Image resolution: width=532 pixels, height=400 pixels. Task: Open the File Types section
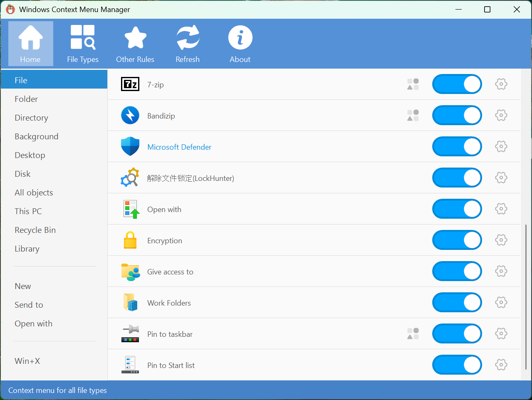(x=83, y=44)
